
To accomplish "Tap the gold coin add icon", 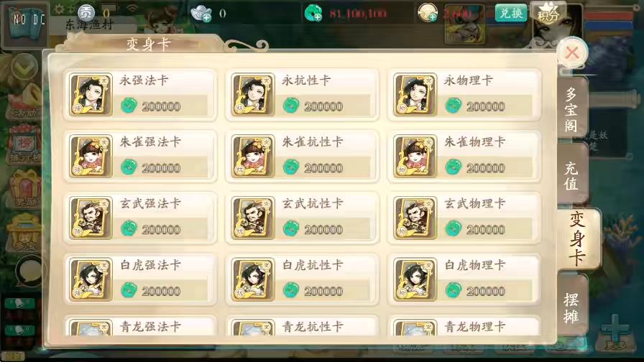I will click(427, 13).
